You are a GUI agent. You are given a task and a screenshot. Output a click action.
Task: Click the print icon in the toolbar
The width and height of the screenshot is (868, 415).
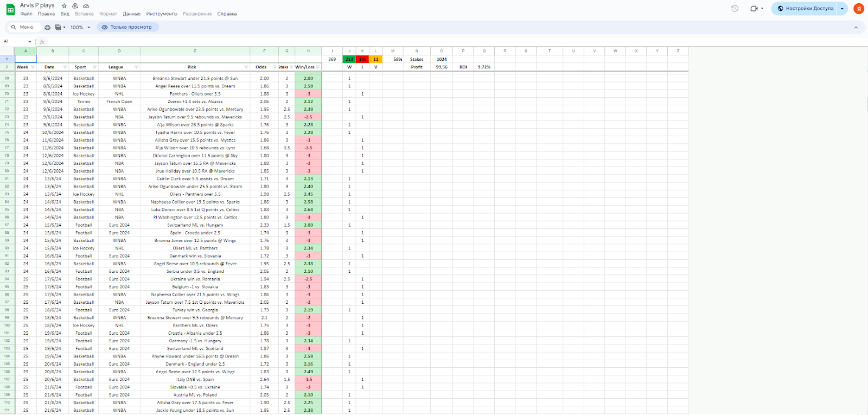tap(47, 27)
